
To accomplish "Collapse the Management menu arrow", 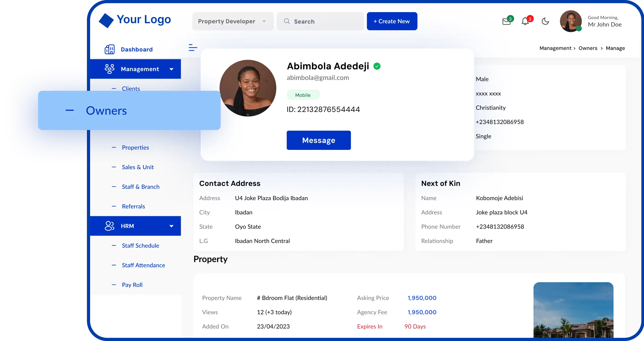I will (171, 69).
